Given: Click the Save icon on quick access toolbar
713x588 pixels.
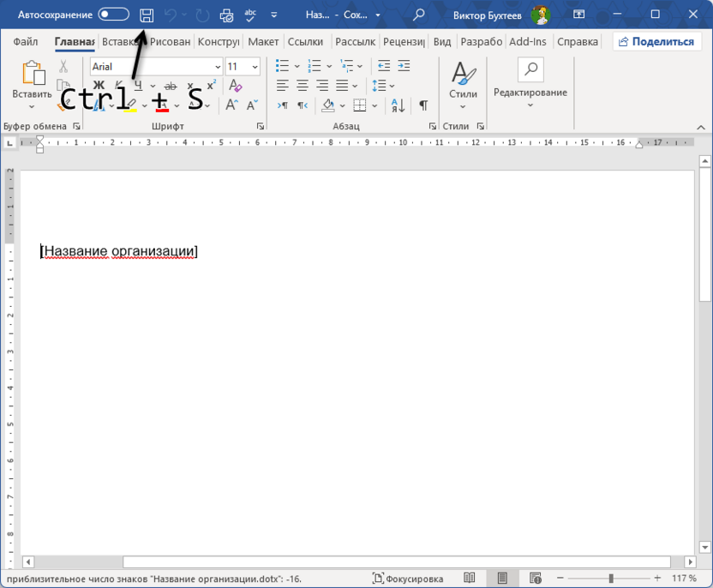Looking at the screenshot, I should tap(146, 14).
